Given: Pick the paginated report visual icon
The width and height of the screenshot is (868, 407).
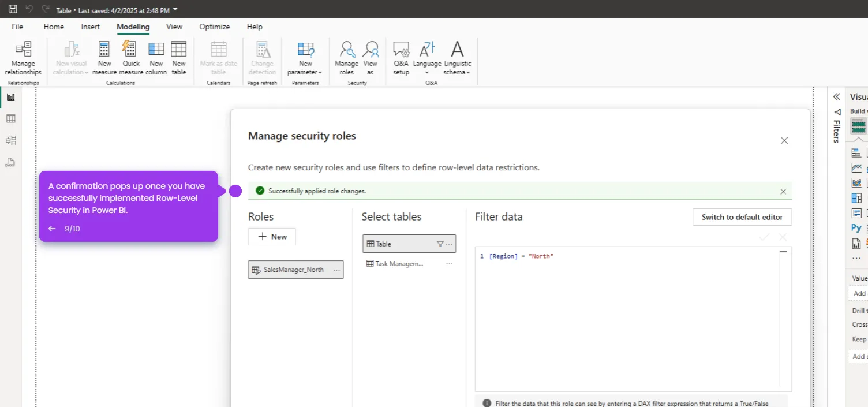Looking at the screenshot, I should click(x=856, y=244).
